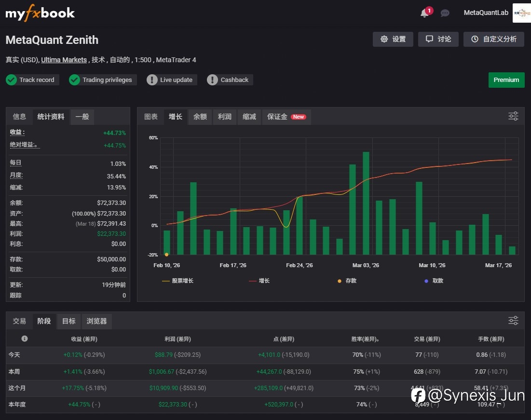The width and height of the screenshot is (531, 420).
Task: Open chart filter settings icon
Action: click(513, 116)
